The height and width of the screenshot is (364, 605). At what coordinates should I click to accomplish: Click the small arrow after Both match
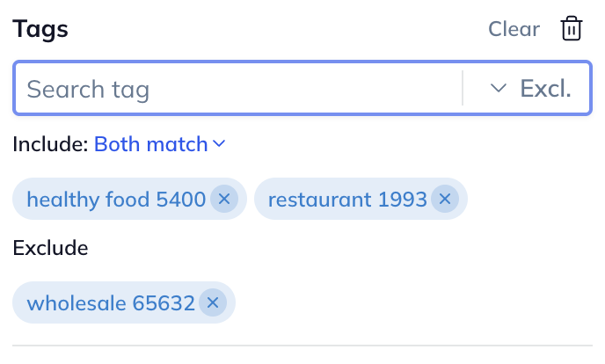coord(219,143)
